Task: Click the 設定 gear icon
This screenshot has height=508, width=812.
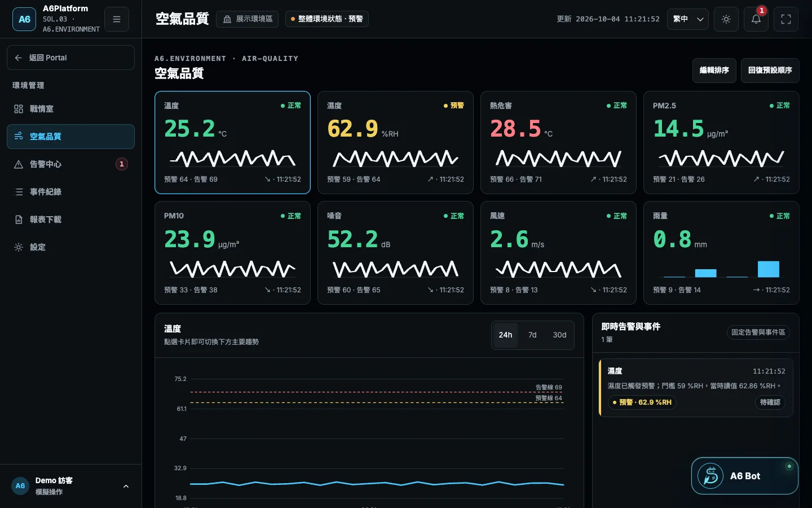Action: [x=19, y=247]
